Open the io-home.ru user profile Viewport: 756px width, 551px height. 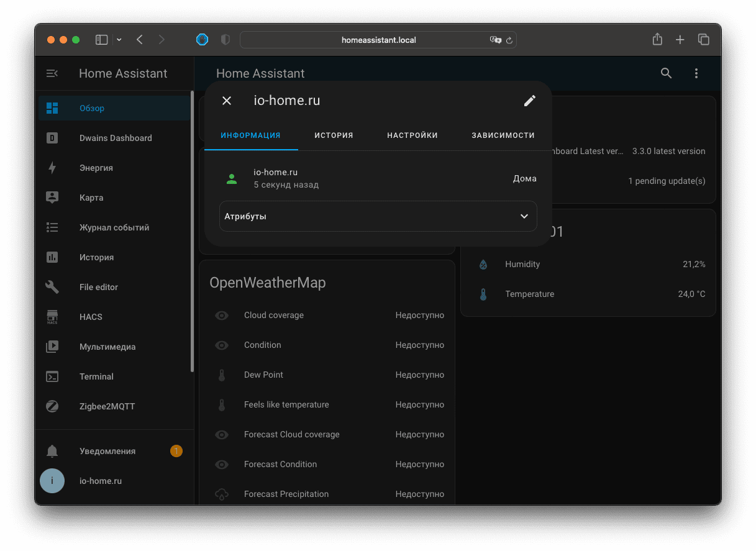point(100,481)
